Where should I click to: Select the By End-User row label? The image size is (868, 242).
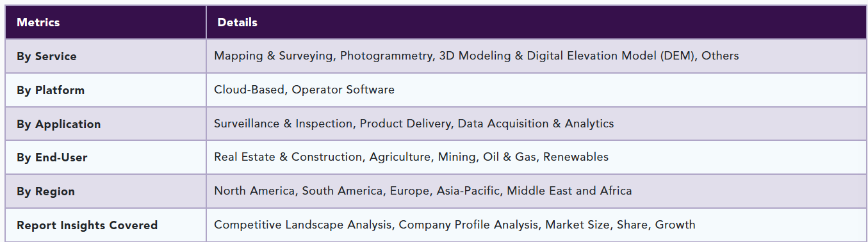[52, 157]
